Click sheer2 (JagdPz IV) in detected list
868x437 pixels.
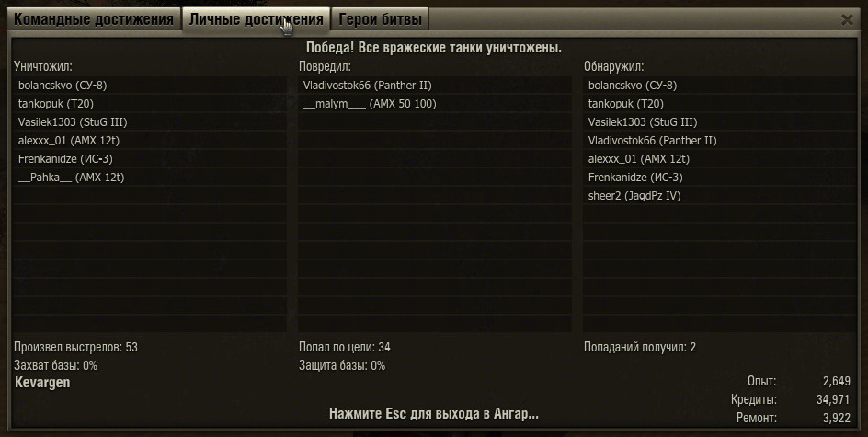pos(720,196)
